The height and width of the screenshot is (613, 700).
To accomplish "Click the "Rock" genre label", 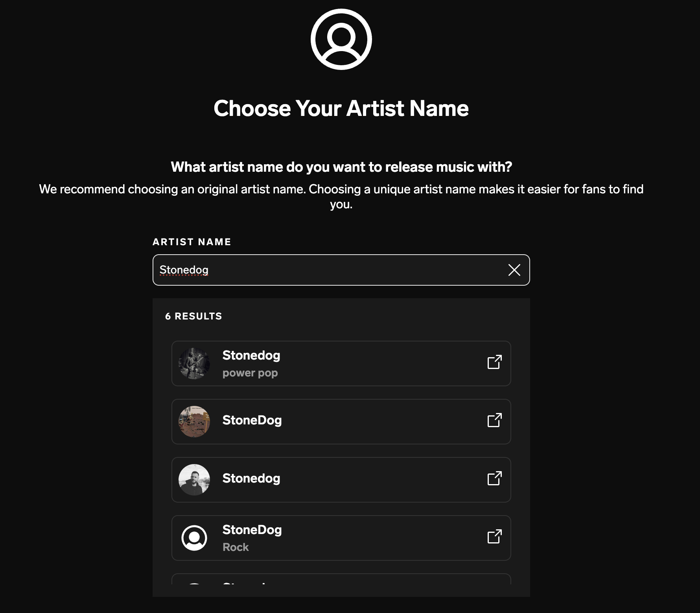I will click(x=236, y=547).
